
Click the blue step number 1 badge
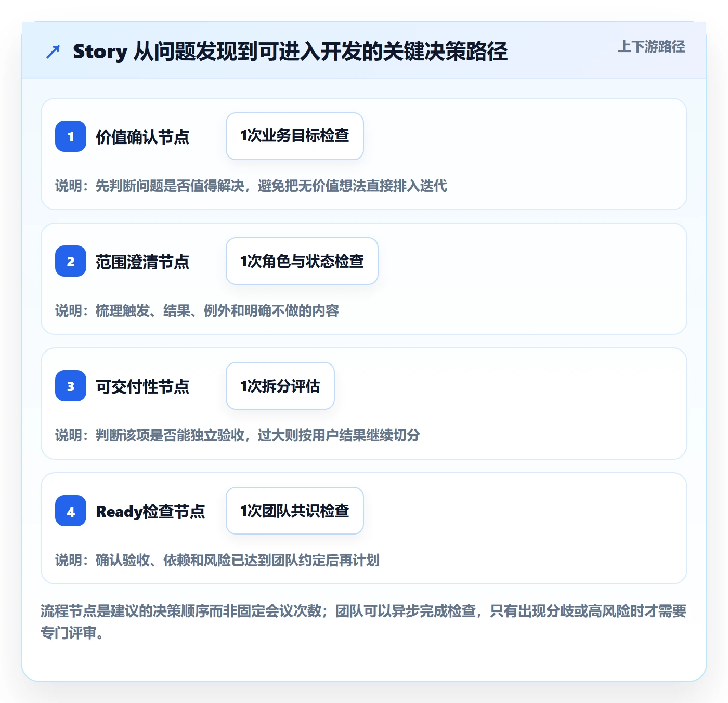point(71,136)
